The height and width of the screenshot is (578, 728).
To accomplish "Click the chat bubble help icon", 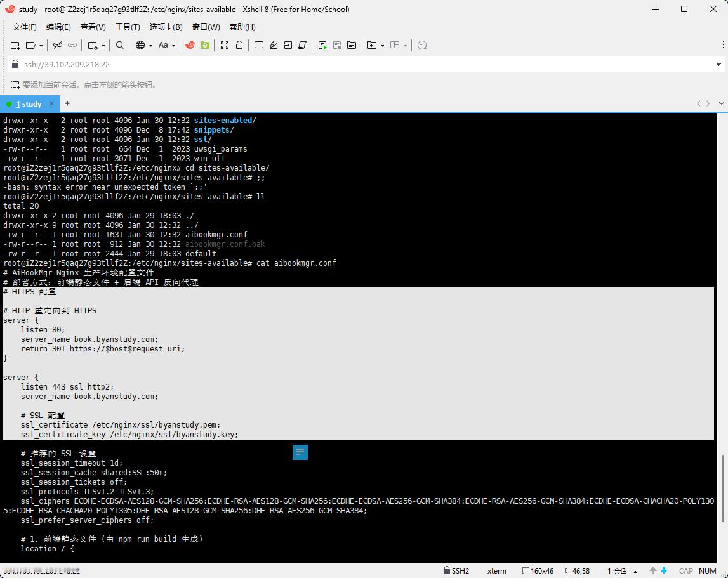I will pos(422,45).
